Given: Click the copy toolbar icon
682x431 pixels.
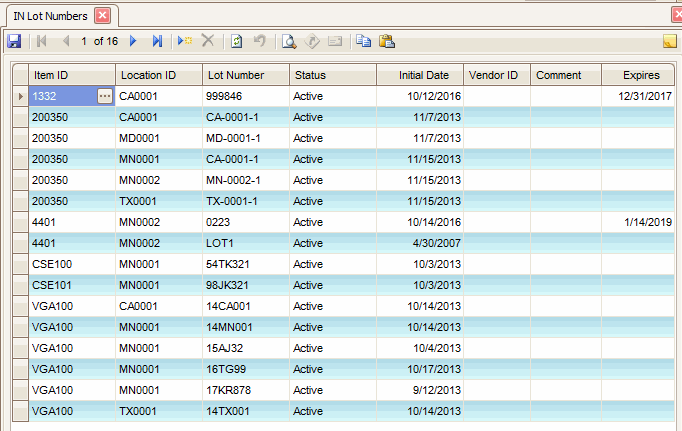Looking at the screenshot, I should [363, 41].
